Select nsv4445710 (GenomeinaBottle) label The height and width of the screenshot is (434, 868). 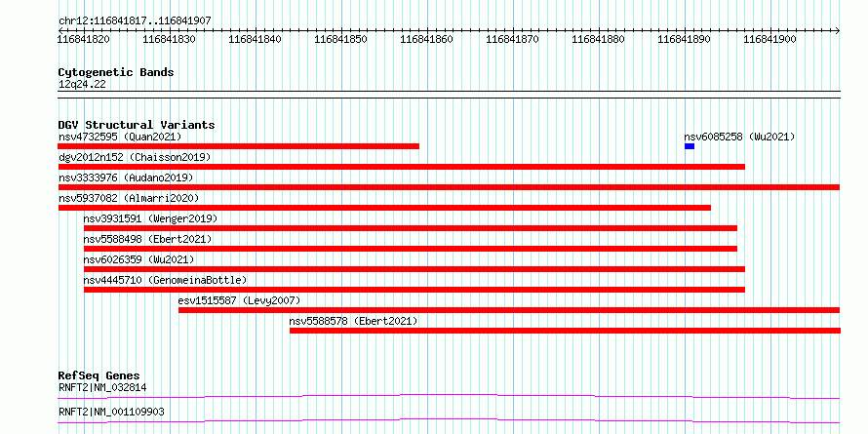pyautogui.click(x=166, y=280)
